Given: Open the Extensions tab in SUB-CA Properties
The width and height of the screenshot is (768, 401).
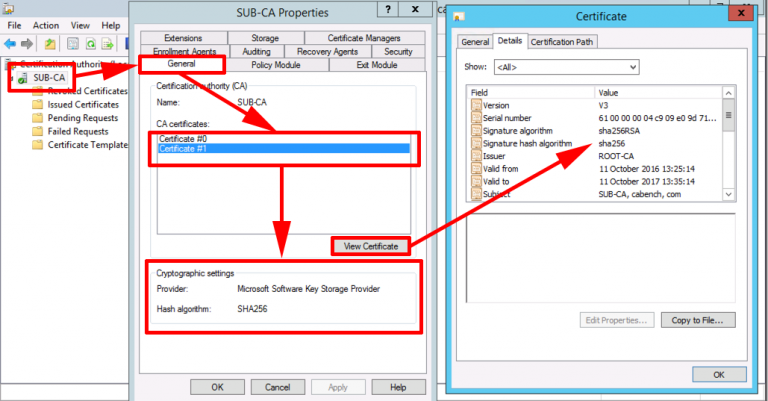Looking at the screenshot, I should tap(183, 38).
